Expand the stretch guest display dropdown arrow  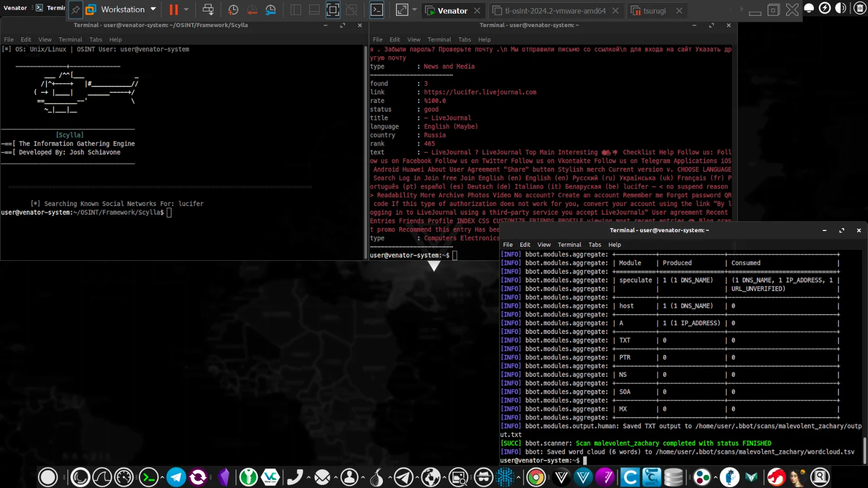pyautogui.click(x=414, y=10)
